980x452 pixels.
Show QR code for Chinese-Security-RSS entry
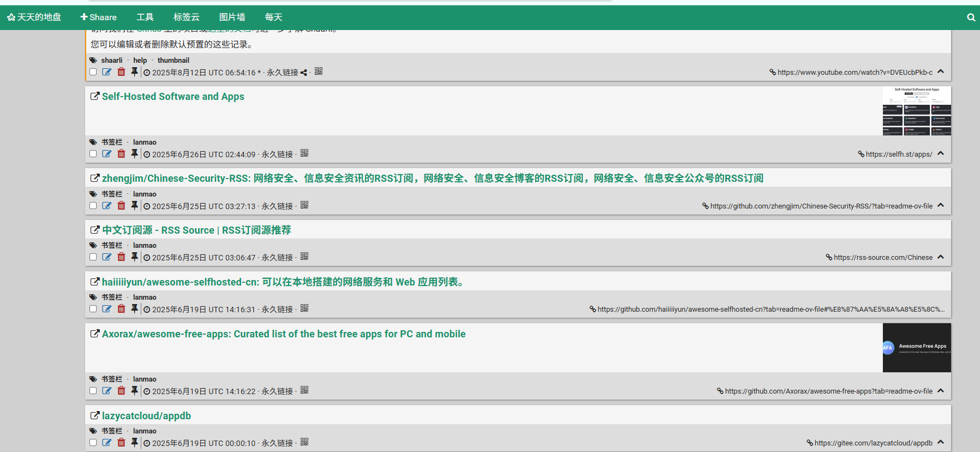point(304,205)
